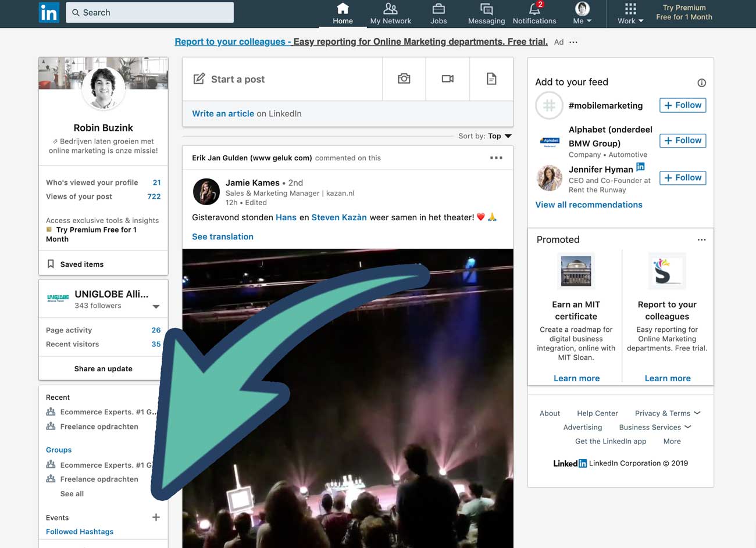
Task: Click Start a post
Action: pos(282,79)
